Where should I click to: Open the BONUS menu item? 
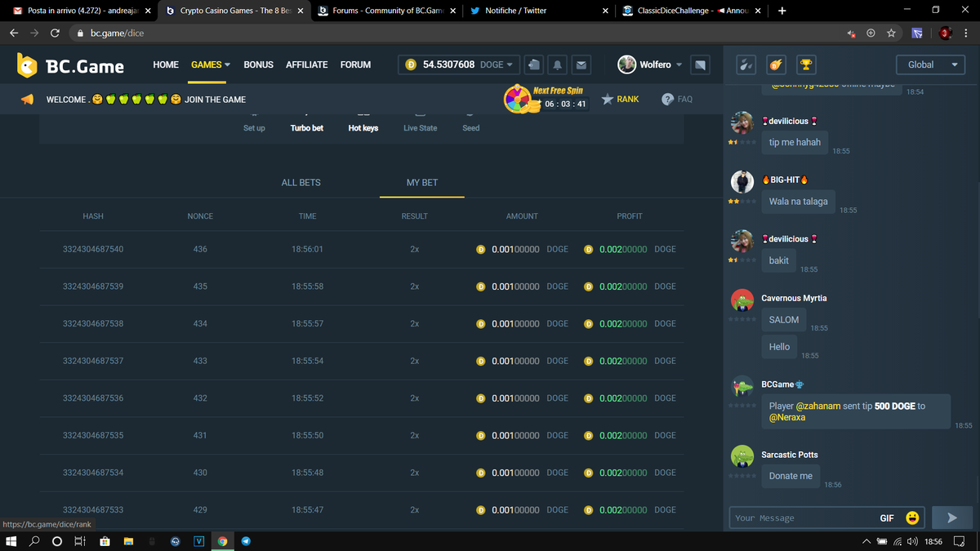point(258,64)
